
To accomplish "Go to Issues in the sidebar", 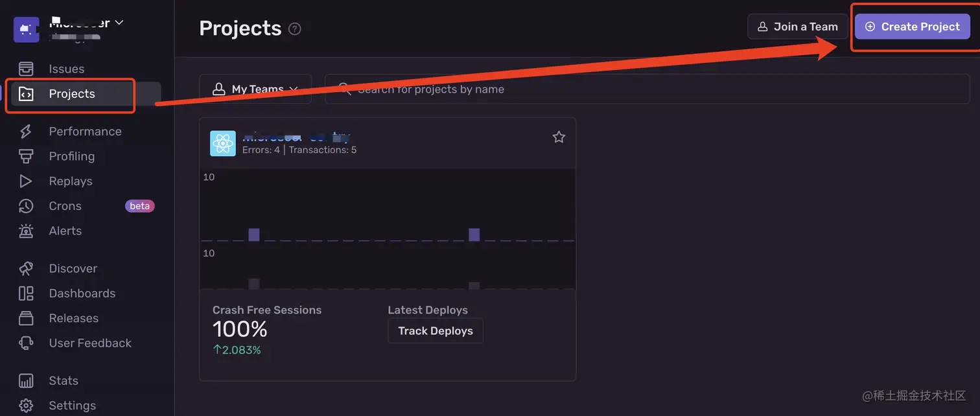I will coord(67,69).
